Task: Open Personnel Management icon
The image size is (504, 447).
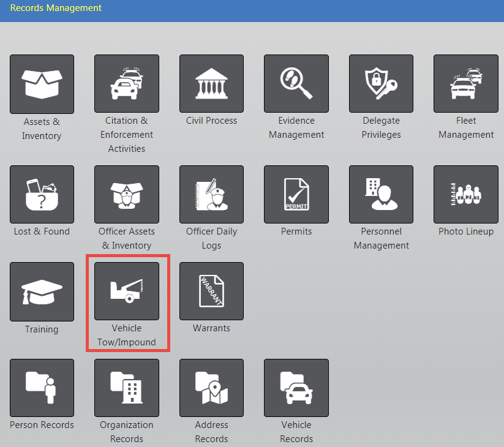Action: click(381, 194)
